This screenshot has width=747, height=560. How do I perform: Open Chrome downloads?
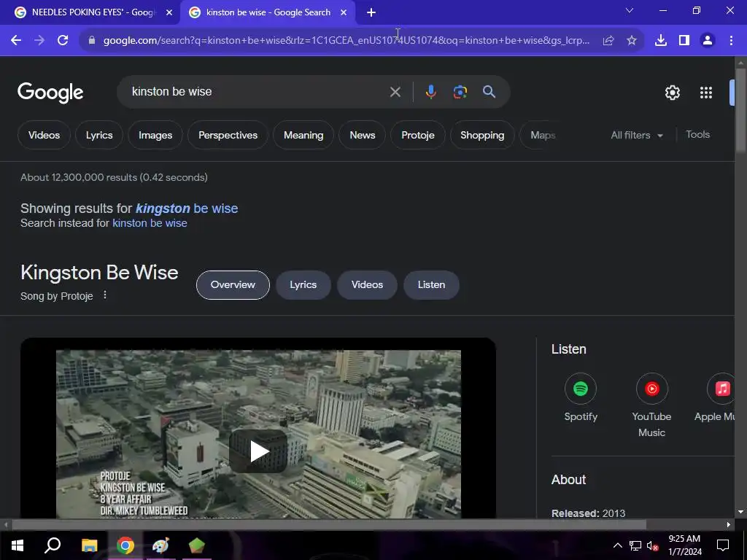(661, 41)
